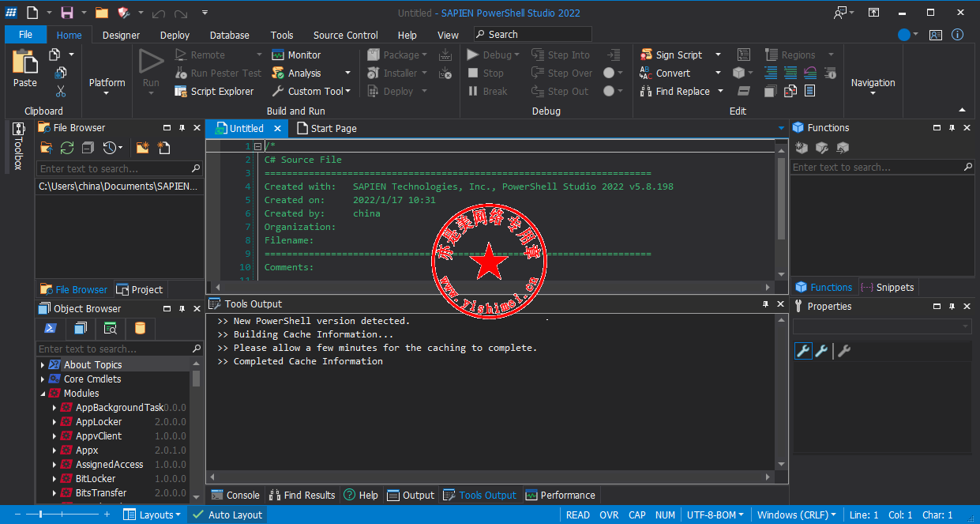Screen dimensions: 980x524
Task: Toggle the pin on Tools Output panel
Action: pyautogui.click(x=765, y=304)
